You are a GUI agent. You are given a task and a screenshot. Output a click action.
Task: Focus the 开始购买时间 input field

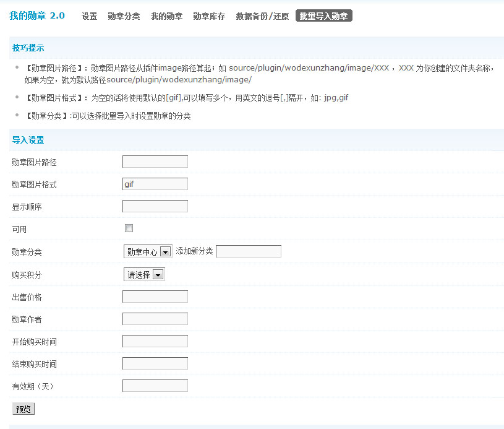click(155, 341)
